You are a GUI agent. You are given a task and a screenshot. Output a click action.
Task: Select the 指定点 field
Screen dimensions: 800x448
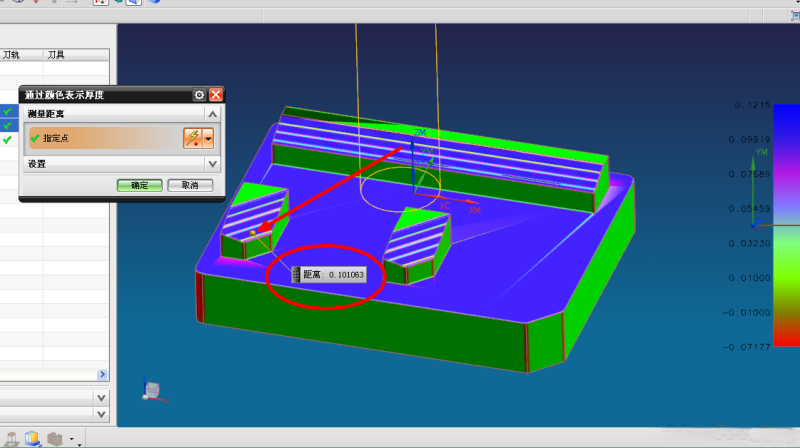(x=100, y=138)
